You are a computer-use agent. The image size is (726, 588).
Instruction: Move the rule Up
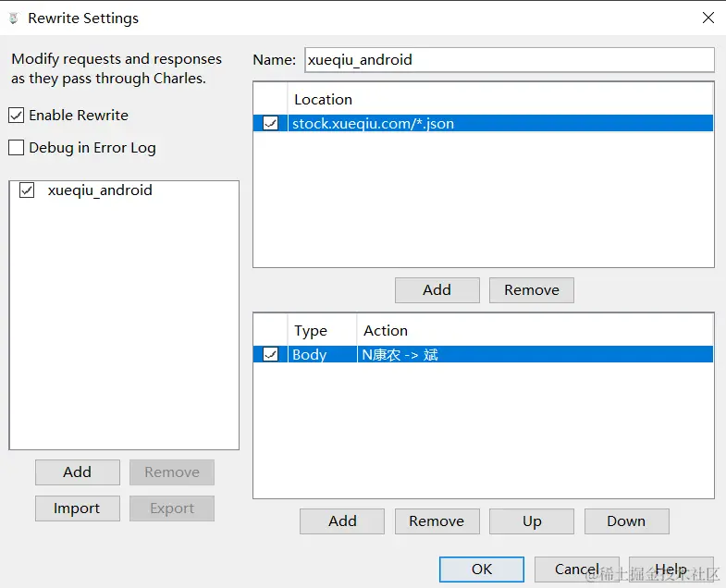point(532,521)
